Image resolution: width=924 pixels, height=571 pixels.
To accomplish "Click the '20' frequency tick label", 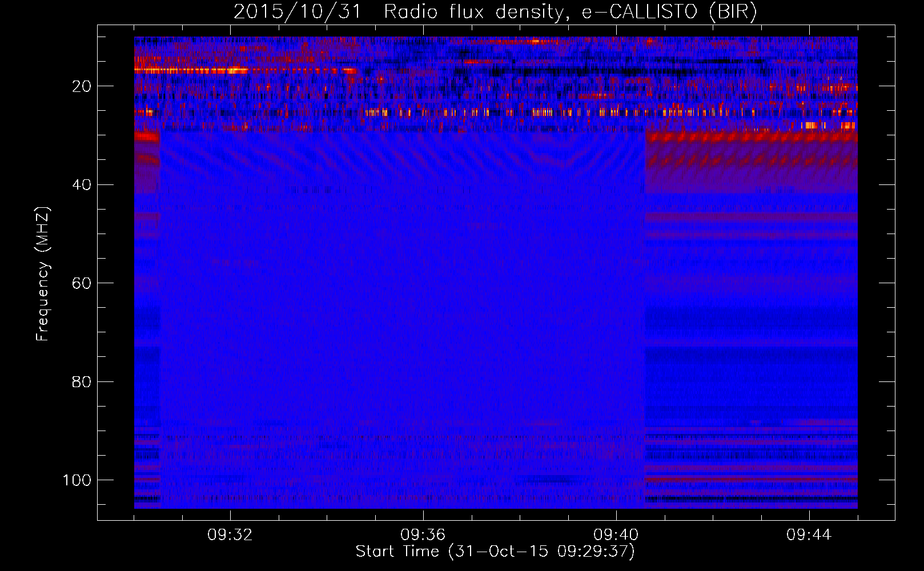I will click(82, 86).
